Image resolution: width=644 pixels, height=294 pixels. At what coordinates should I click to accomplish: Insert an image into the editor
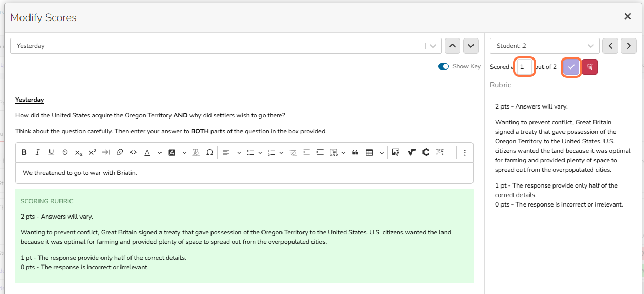coord(396,153)
